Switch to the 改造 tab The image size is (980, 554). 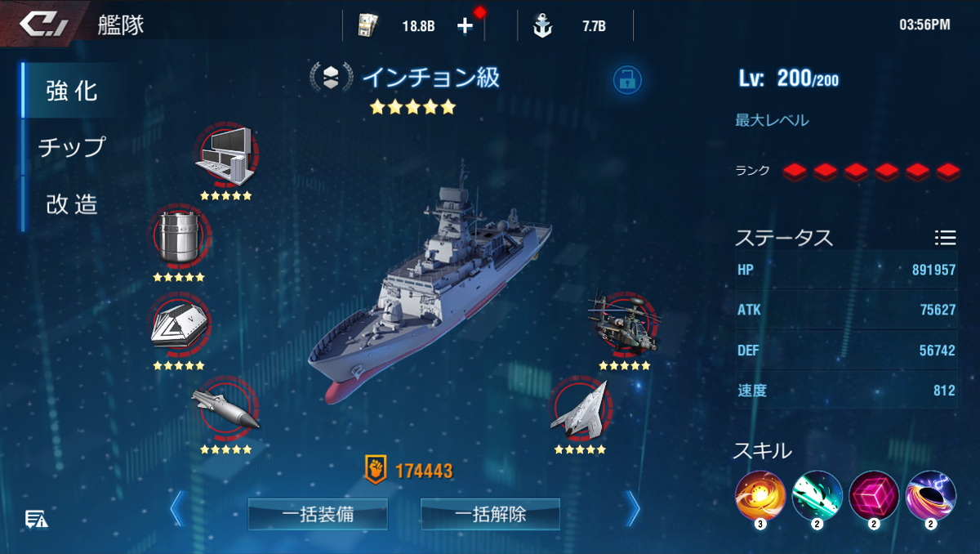(x=72, y=205)
